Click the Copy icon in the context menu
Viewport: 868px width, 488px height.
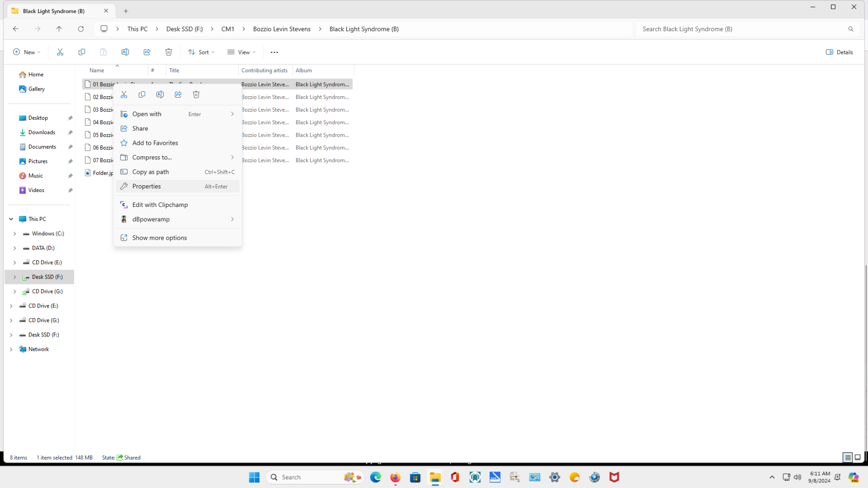click(x=142, y=95)
